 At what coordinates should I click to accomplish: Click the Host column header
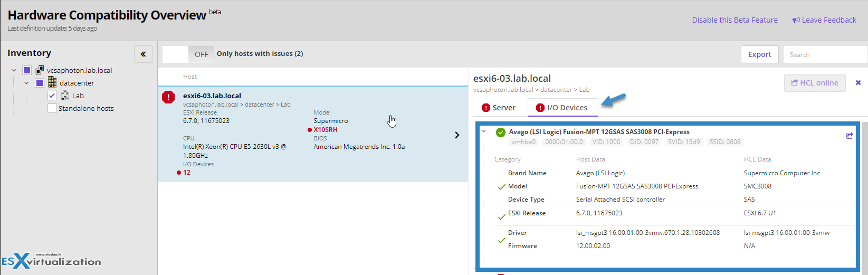point(190,77)
